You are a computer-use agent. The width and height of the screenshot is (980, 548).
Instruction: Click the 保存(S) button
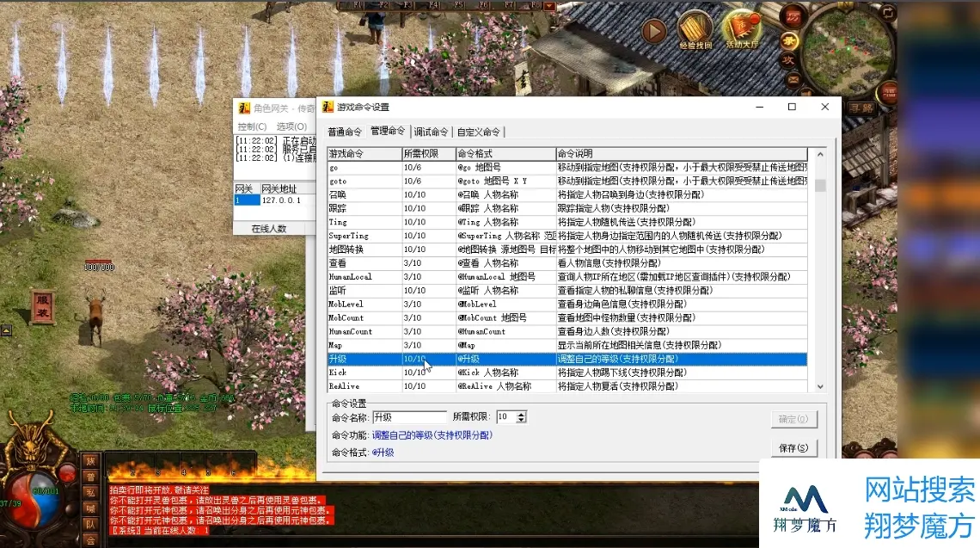[x=793, y=448]
